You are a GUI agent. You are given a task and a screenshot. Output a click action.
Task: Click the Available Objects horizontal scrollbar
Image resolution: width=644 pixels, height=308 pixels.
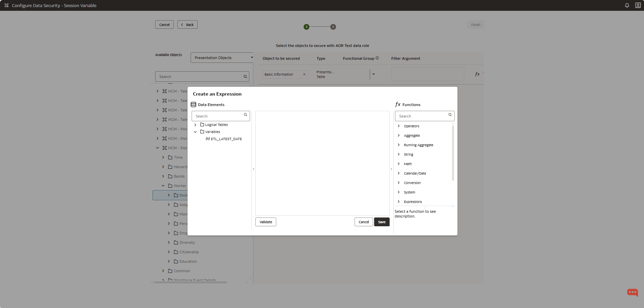[190, 282]
